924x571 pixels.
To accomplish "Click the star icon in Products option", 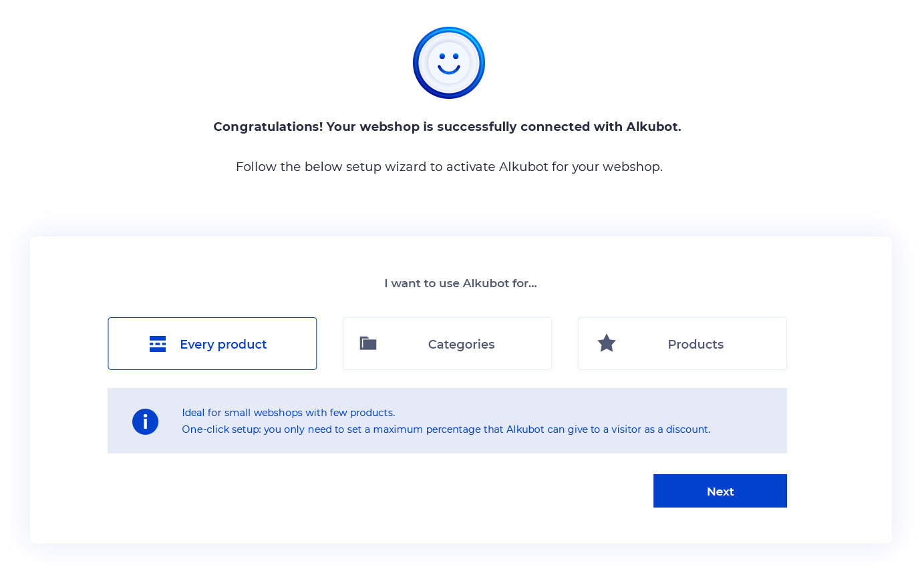I will tap(607, 343).
